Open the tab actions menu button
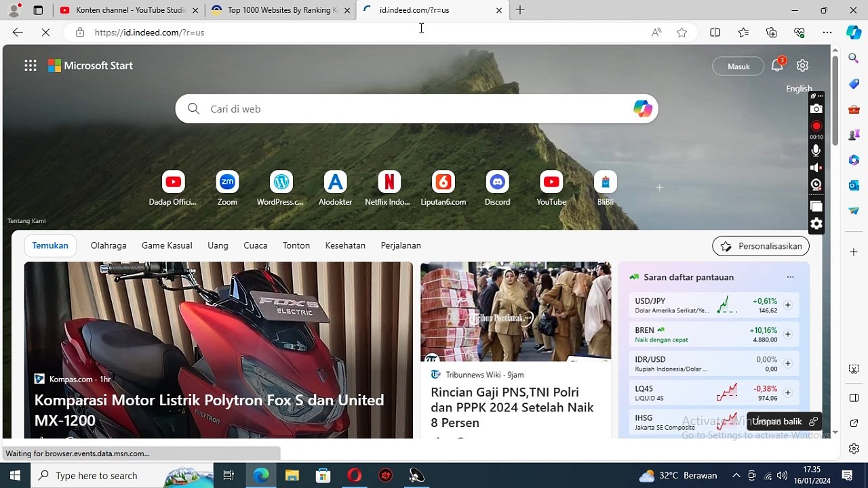 point(38,10)
